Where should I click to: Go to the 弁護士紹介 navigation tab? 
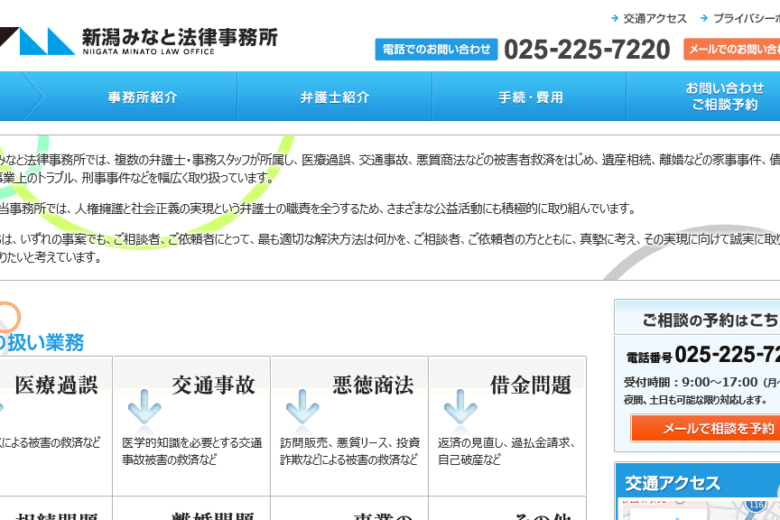[x=334, y=97]
